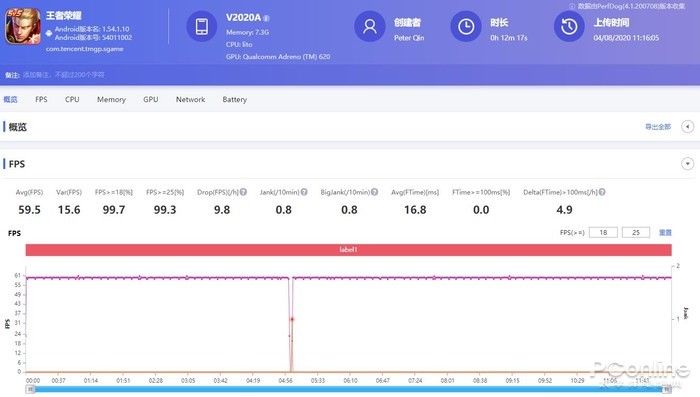Click the blue timeline range bar
The image size is (700, 397).
[348, 389]
